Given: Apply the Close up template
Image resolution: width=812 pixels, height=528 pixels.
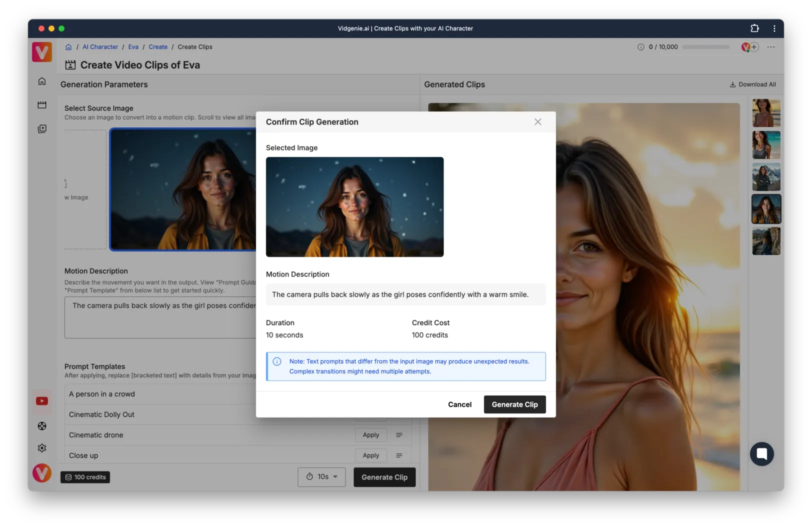Looking at the screenshot, I should coord(371,455).
